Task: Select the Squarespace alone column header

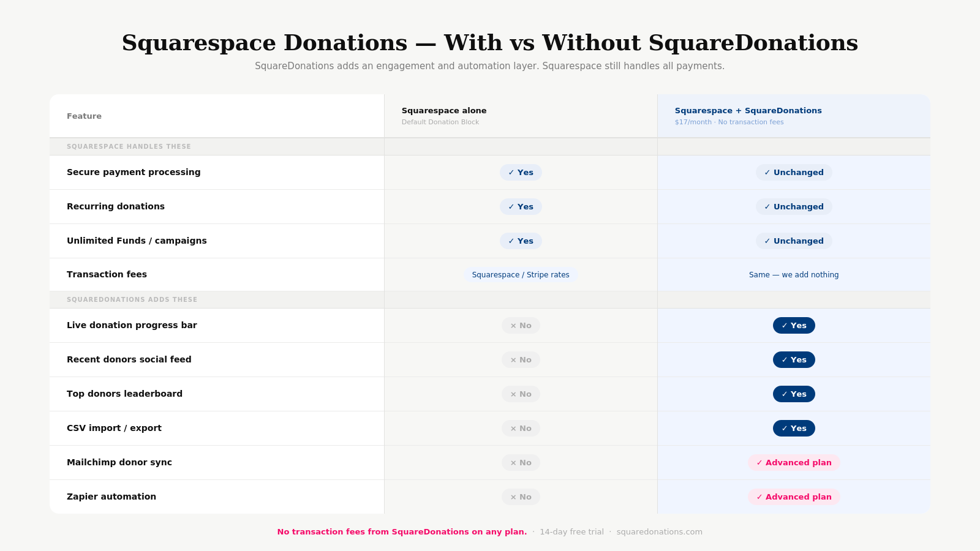Action: [444, 111]
